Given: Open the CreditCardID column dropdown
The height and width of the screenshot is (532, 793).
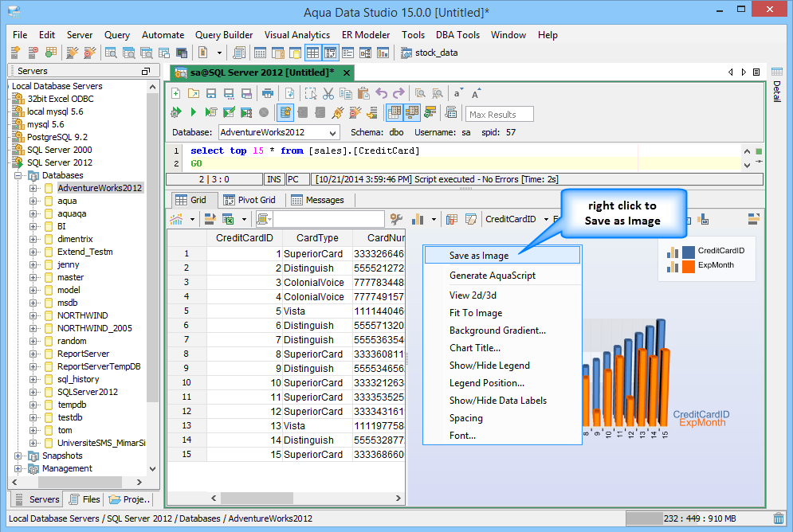Looking at the screenshot, I should point(546,219).
